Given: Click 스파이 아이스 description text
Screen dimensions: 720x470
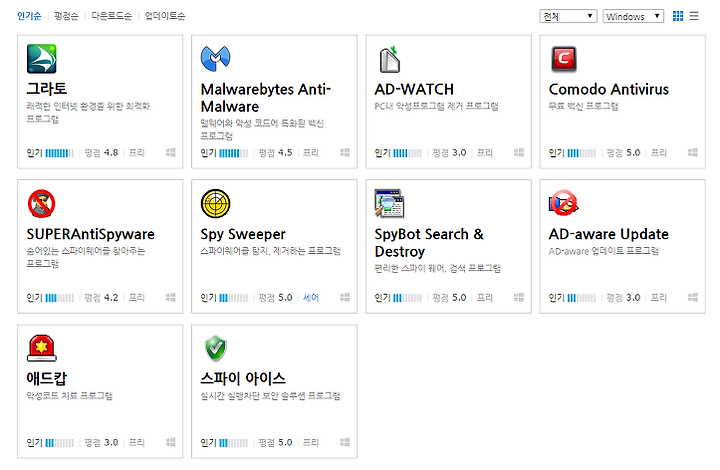Looking at the screenshot, I should 270,395.
